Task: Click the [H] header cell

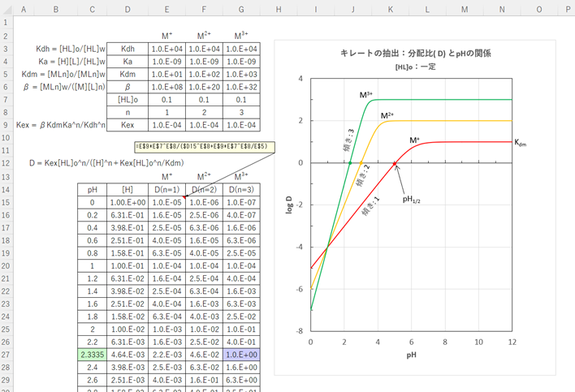Action: 128,189
